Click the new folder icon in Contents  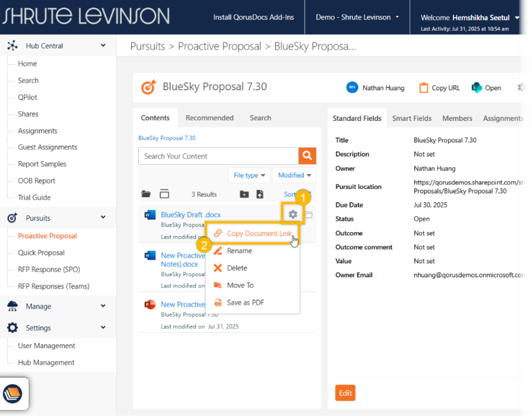(x=244, y=194)
